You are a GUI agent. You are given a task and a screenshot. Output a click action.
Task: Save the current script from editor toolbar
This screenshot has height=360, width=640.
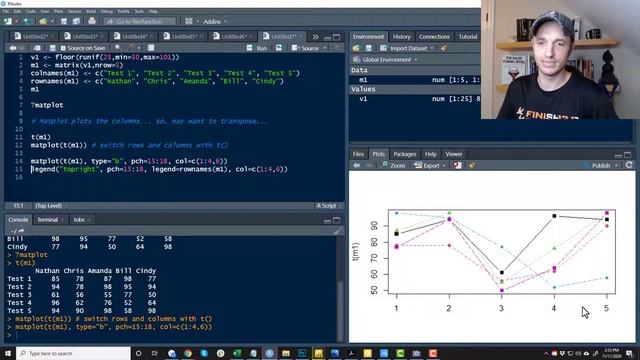pyautogui.click(x=52, y=48)
